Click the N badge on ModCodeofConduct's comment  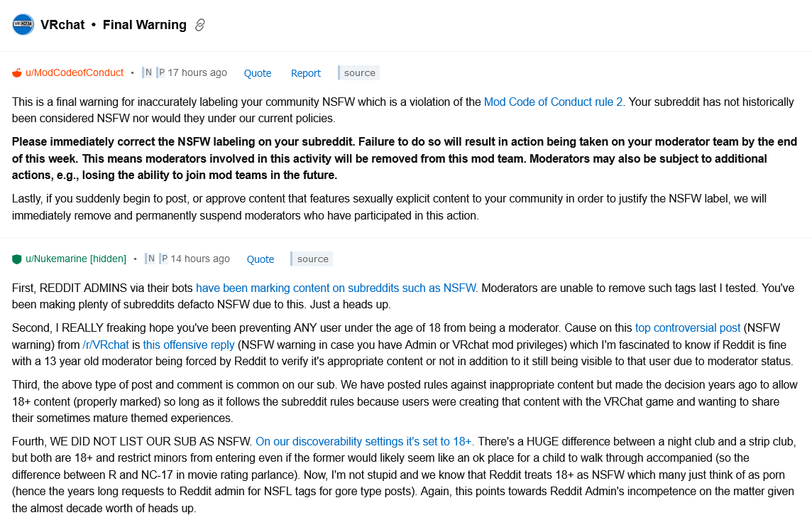coord(147,72)
